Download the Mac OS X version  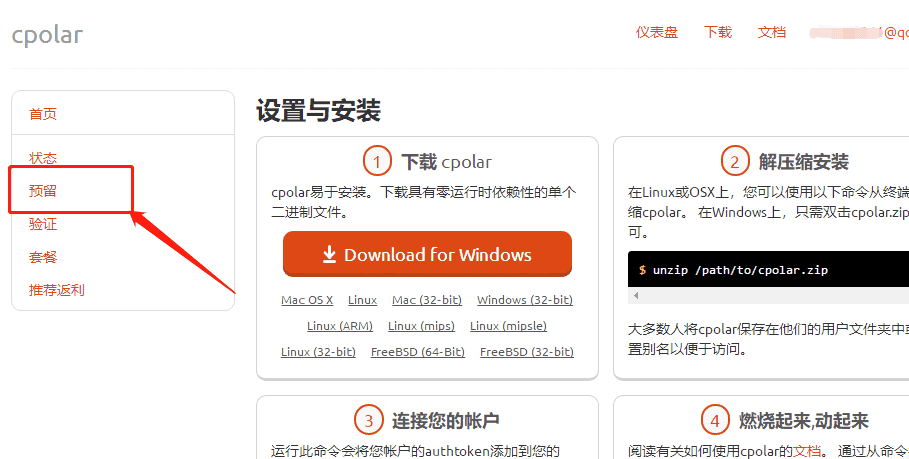click(x=307, y=300)
